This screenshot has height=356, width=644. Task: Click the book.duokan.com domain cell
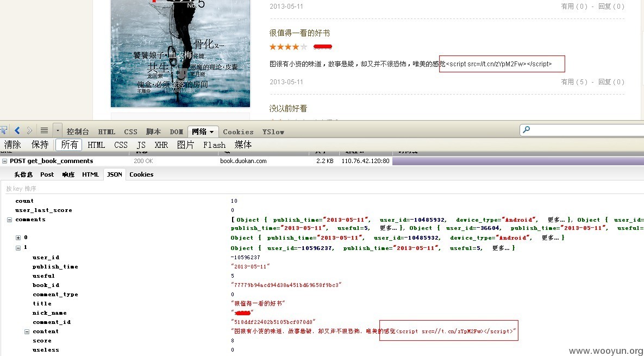pyautogui.click(x=243, y=161)
